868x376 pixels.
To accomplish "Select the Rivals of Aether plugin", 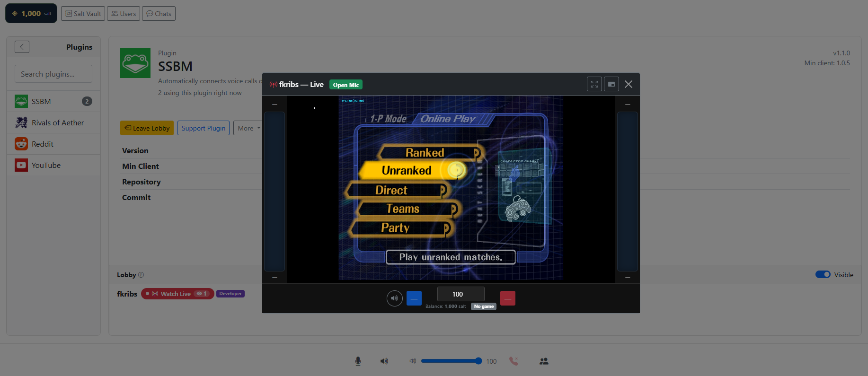I will (x=53, y=122).
